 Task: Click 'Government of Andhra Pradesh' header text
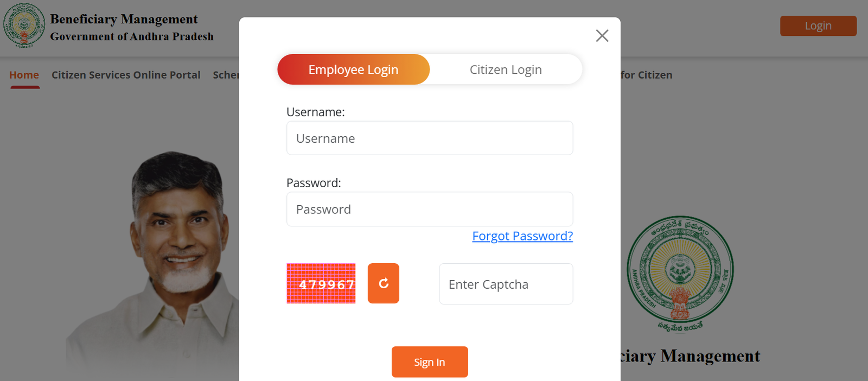pyautogui.click(x=132, y=37)
